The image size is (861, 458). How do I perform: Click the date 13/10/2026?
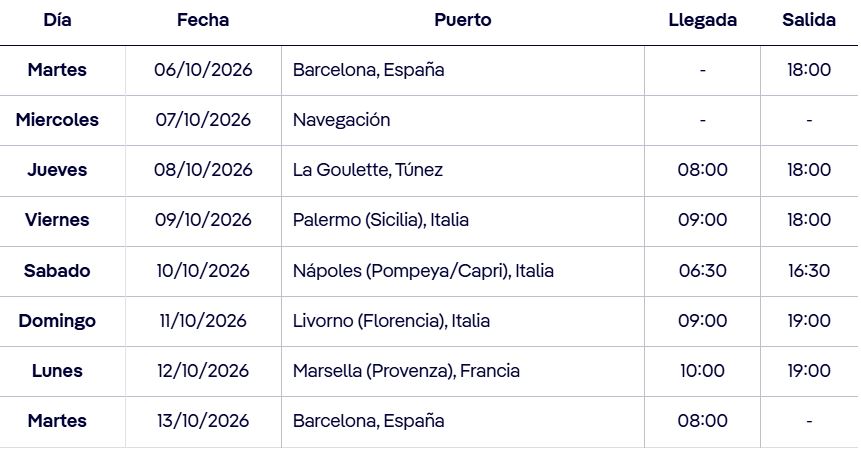pyautogui.click(x=203, y=421)
